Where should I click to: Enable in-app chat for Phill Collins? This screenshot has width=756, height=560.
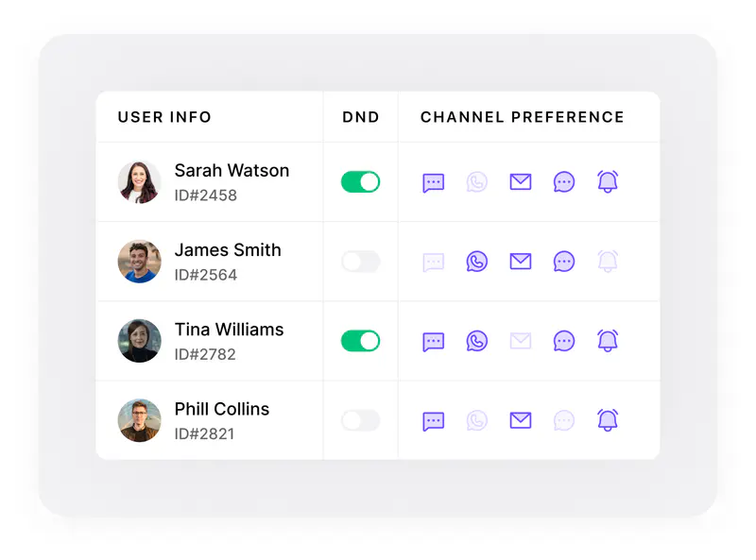click(x=563, y=421)
